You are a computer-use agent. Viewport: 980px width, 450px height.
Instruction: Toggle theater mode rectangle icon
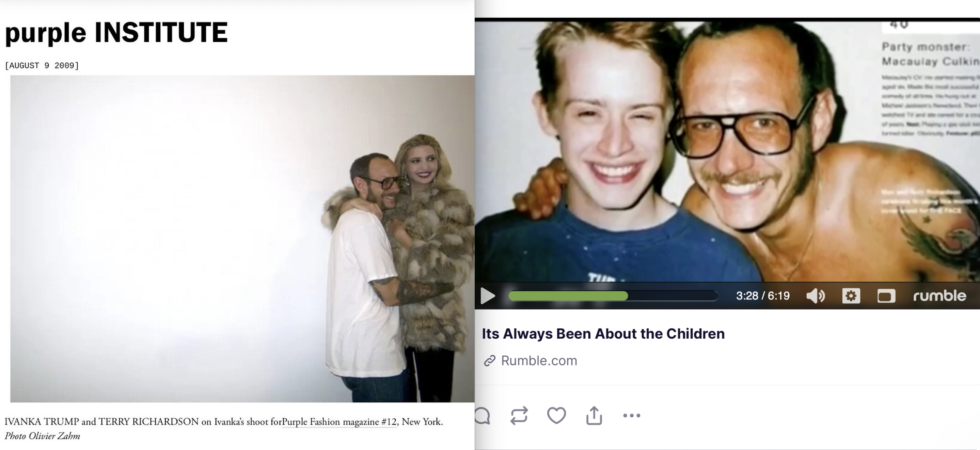(x=886, y=295)
